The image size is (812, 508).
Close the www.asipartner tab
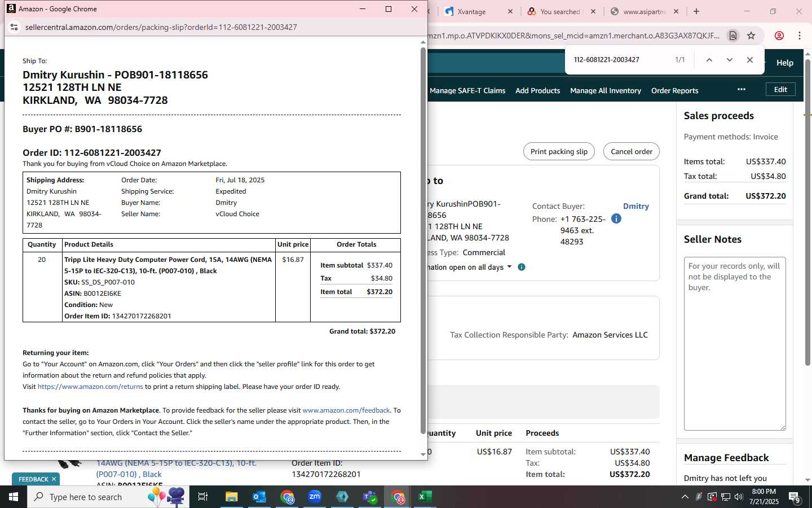pyautogui.click(x=676, y=11)
